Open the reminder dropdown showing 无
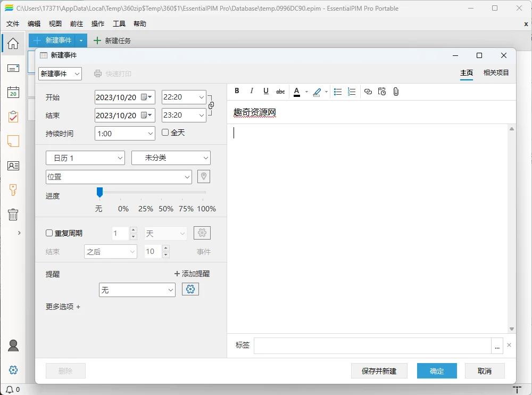This screenshot has height=395, width=532. [137, 290]
